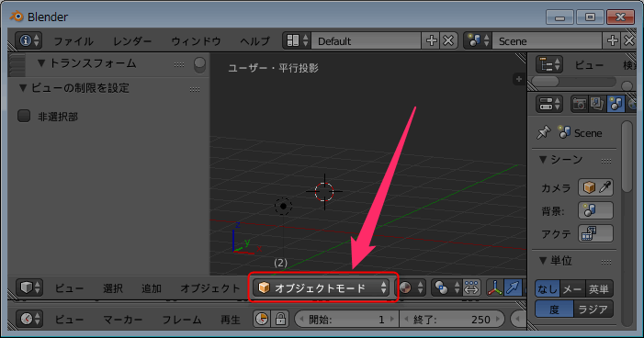Enable the translate manipulator arrow

point(514,287)
